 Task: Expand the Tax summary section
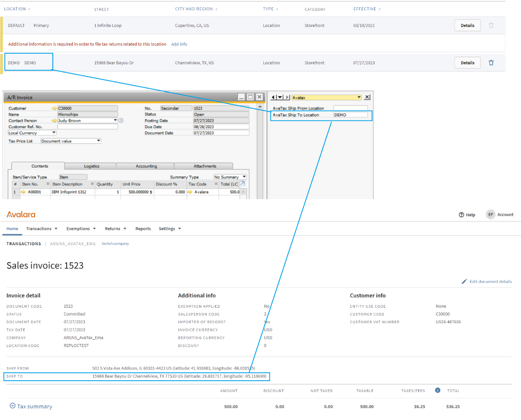click(31, 406)
